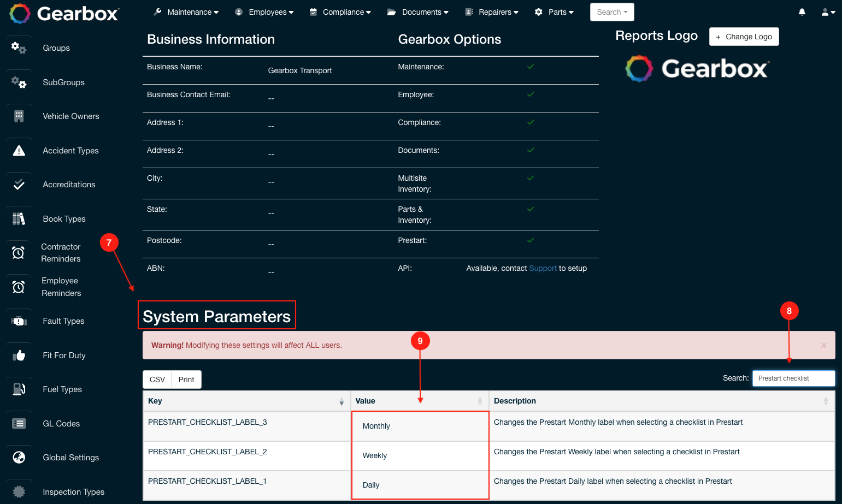Click the Fuel Types pump icon
842x504 pixels.
[x=19, y=389]
